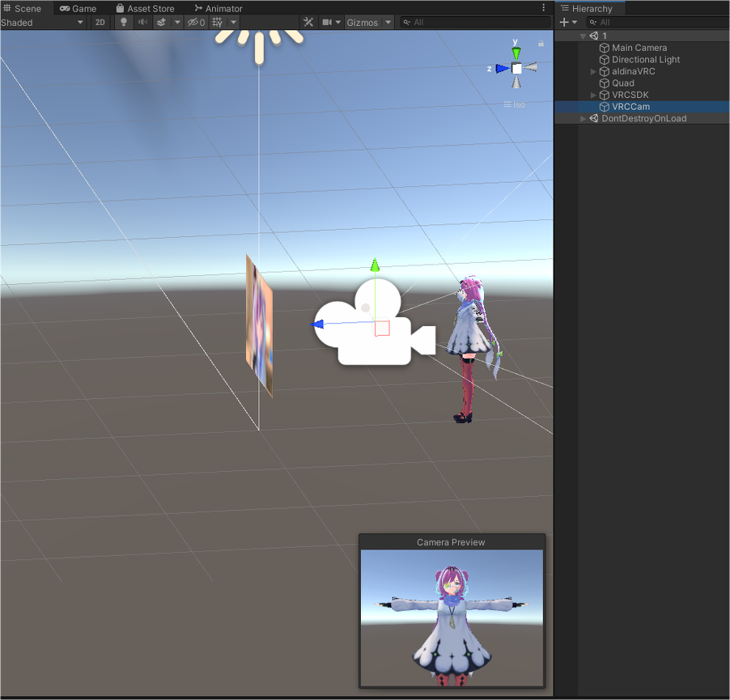Toggle scene audio with the speaker icon
This screenshot has height=700, width=730.
(143, 22)
